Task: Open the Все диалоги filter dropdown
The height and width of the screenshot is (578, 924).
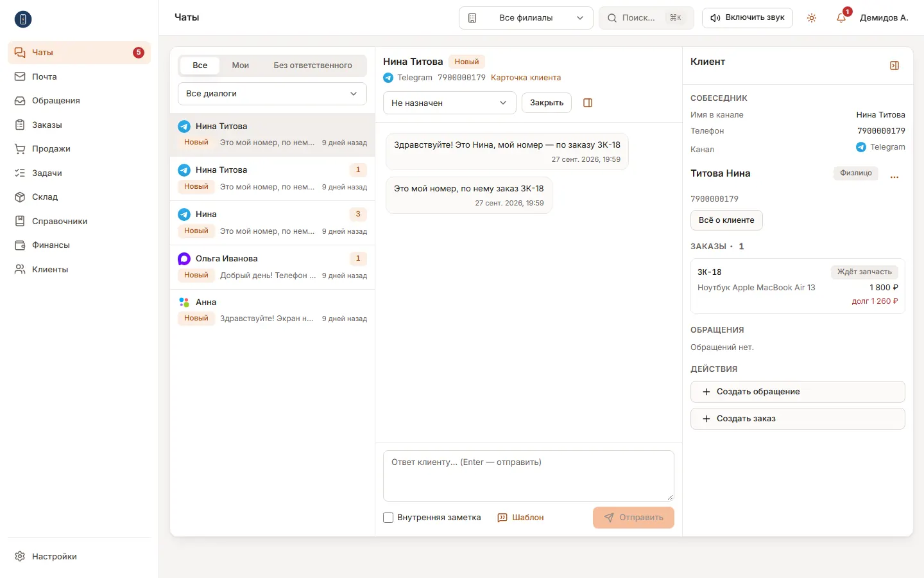Action: click(x=272, y=94)
